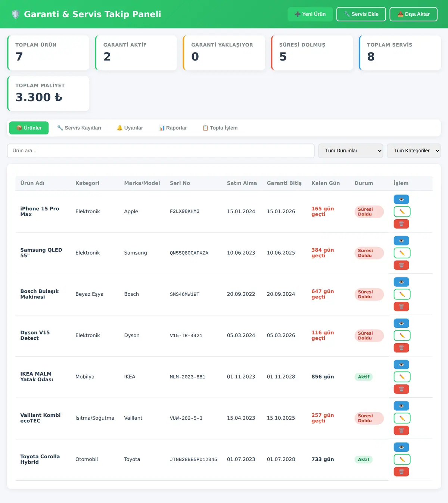Edit the Dyson V15 Detect product
This screenshot has height=503, width=448.
pyautogui.click(x=402, y=336)
